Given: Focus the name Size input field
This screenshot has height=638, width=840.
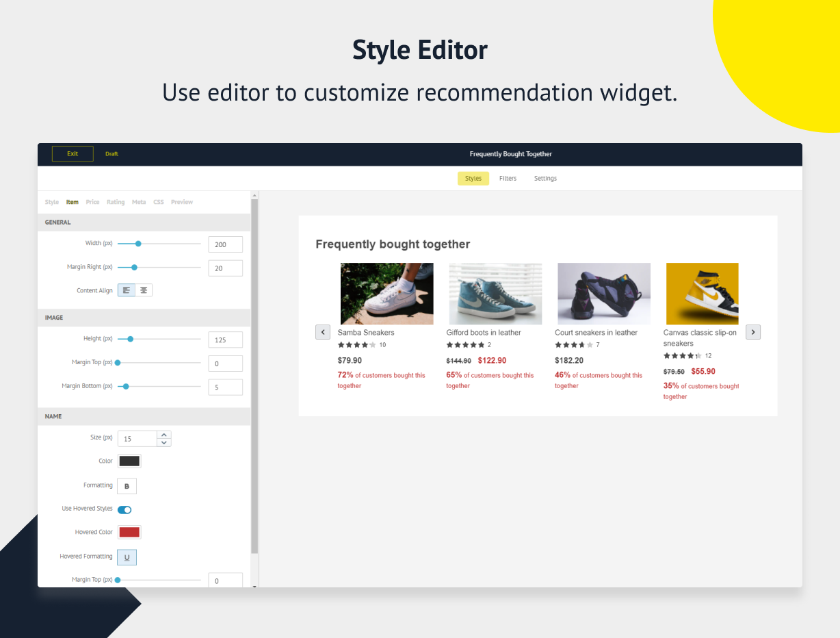Looking at the screenshot, I should [137, 439].
